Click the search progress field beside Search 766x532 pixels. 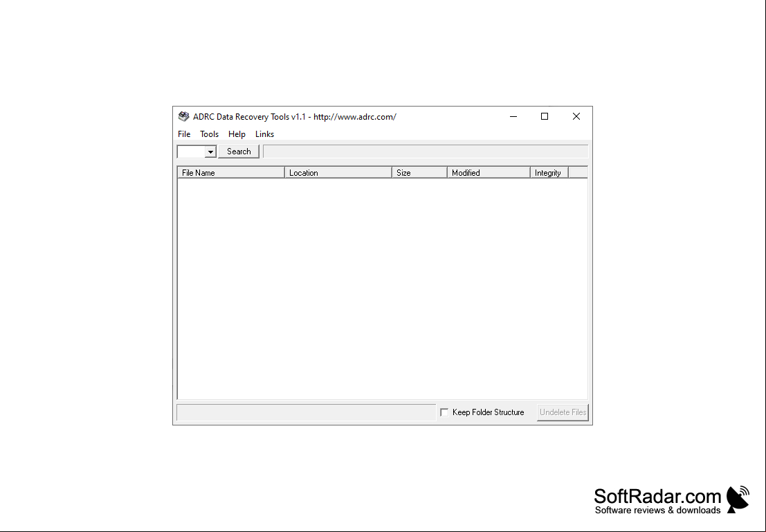tap(426, 152)
